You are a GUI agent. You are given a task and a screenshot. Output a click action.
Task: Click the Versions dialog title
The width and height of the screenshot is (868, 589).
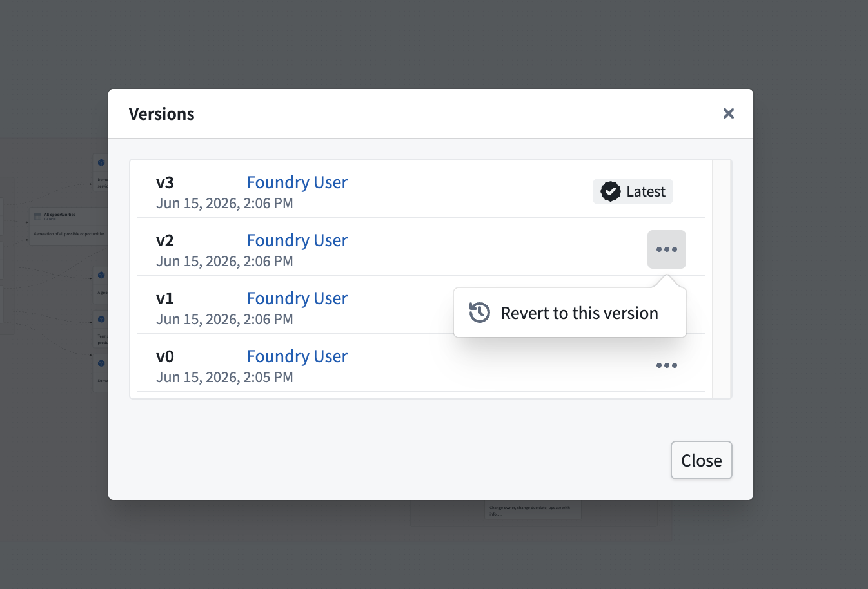(x=161, y=114)
